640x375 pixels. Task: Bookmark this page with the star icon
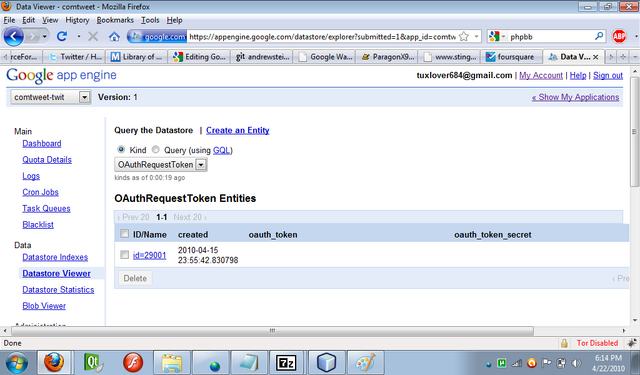point(464,37)
